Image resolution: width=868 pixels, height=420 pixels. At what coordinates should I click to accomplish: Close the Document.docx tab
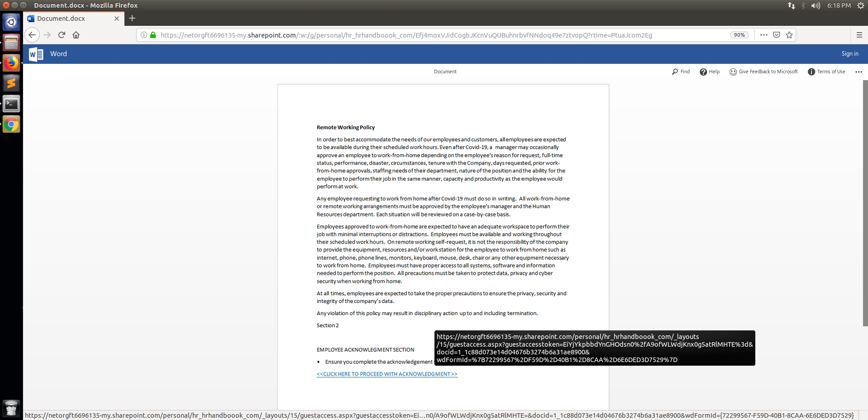117,19
